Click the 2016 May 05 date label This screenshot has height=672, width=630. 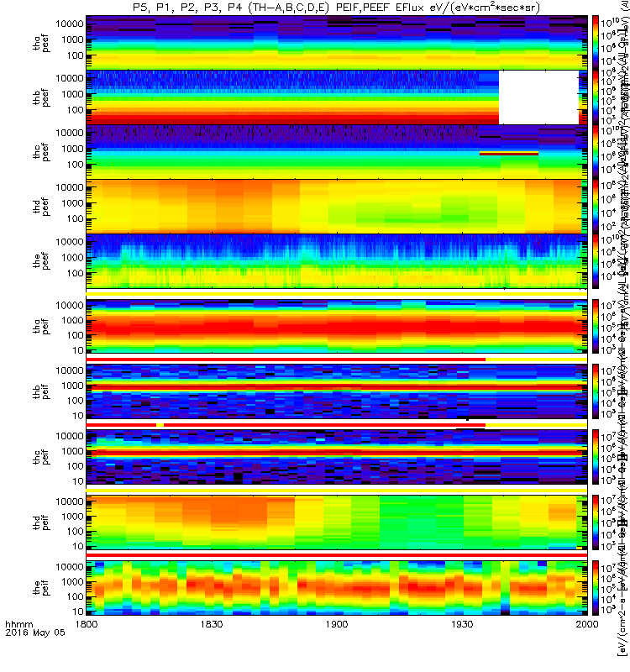click(35, 633)
